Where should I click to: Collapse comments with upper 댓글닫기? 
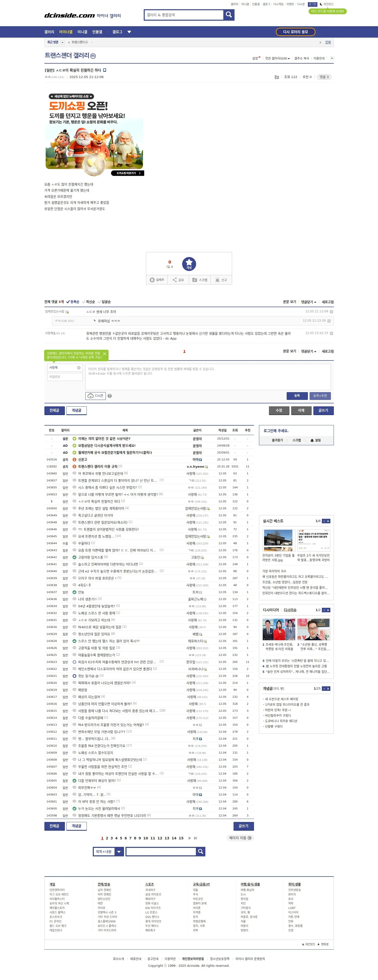(x=308, y=302)
